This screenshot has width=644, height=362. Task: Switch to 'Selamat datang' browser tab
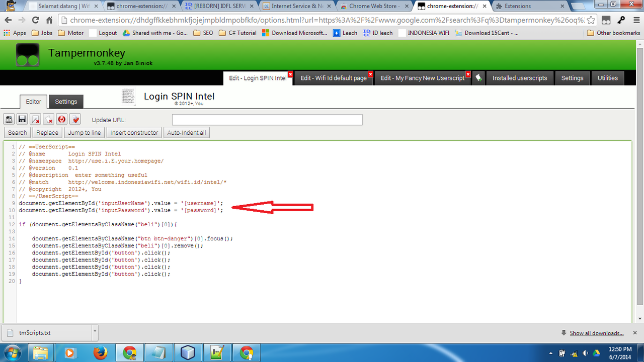63,6
